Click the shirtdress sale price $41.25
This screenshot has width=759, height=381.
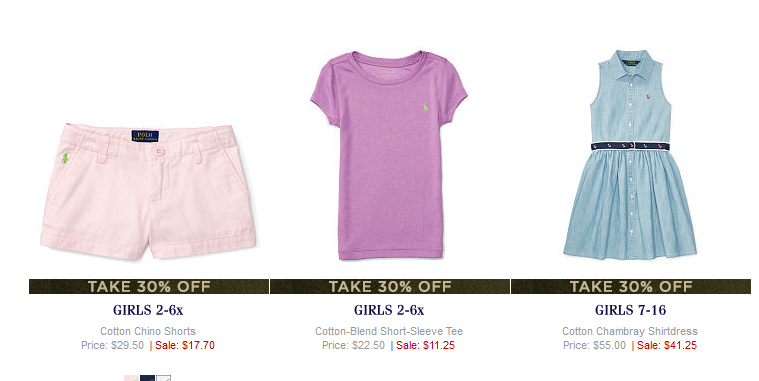(x=667, y=346)
